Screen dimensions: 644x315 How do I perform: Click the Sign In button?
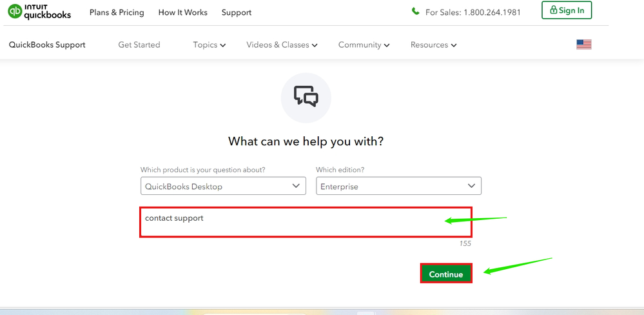(567, 10)
